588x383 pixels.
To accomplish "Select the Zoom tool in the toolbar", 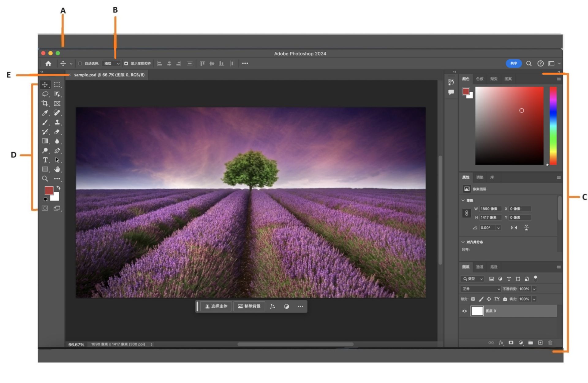I will [x=45, y=179].
